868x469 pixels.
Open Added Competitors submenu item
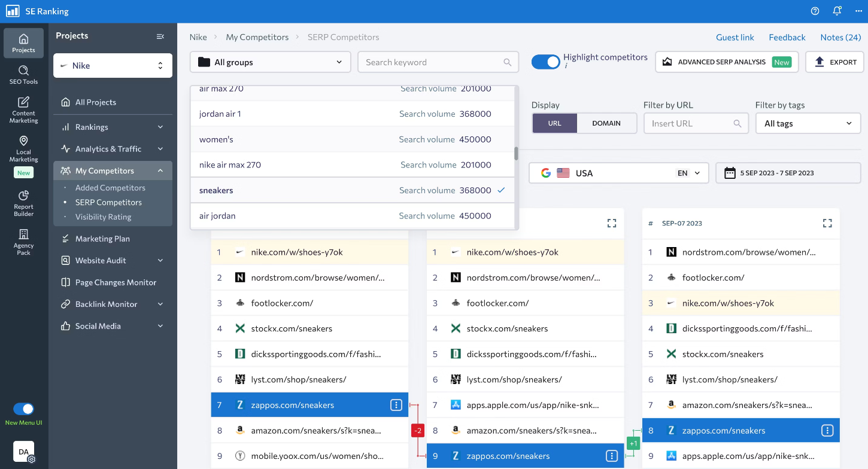110,188
